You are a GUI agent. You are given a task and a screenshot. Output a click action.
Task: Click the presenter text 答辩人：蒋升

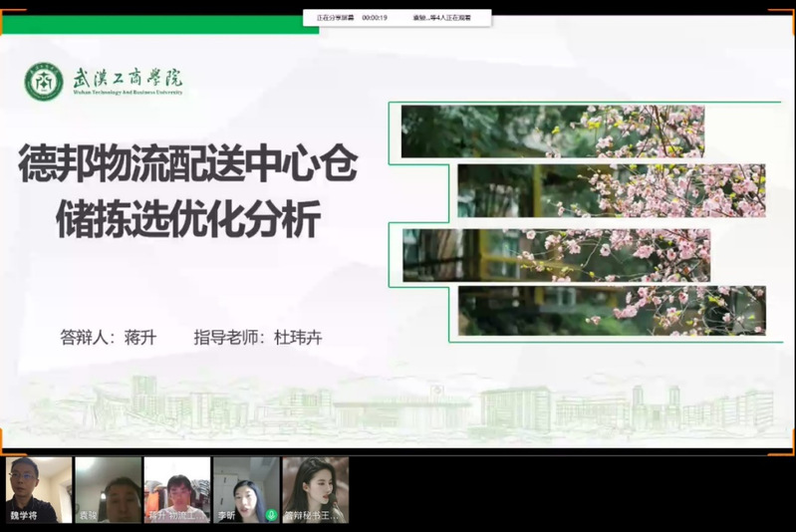click(x=109, y=338)
